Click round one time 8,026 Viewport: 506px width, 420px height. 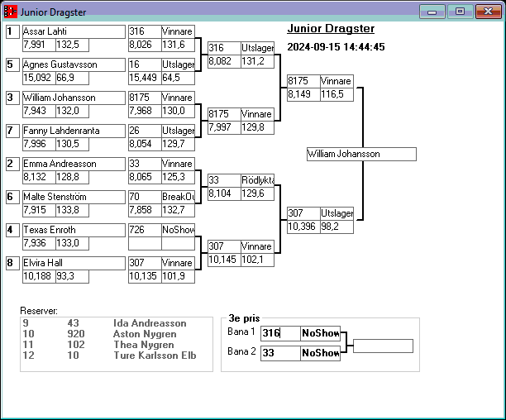[x=145, y=45]
